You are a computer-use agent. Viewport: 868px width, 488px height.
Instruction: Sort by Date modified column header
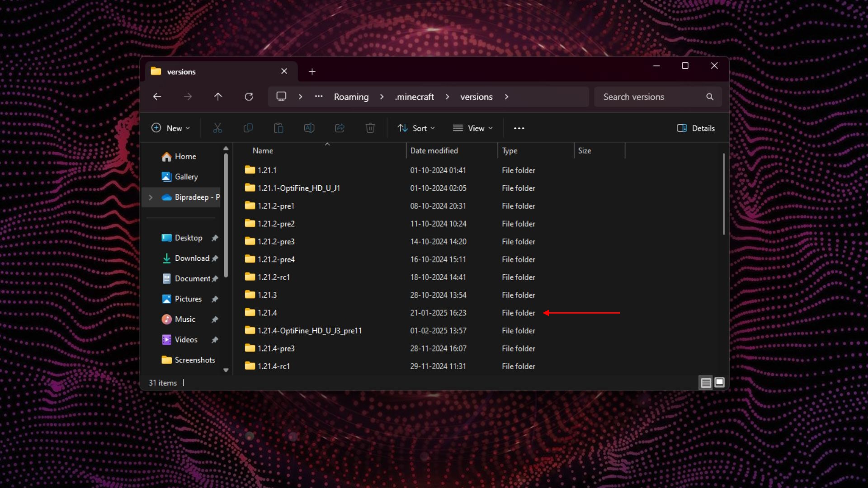[434, 151]
